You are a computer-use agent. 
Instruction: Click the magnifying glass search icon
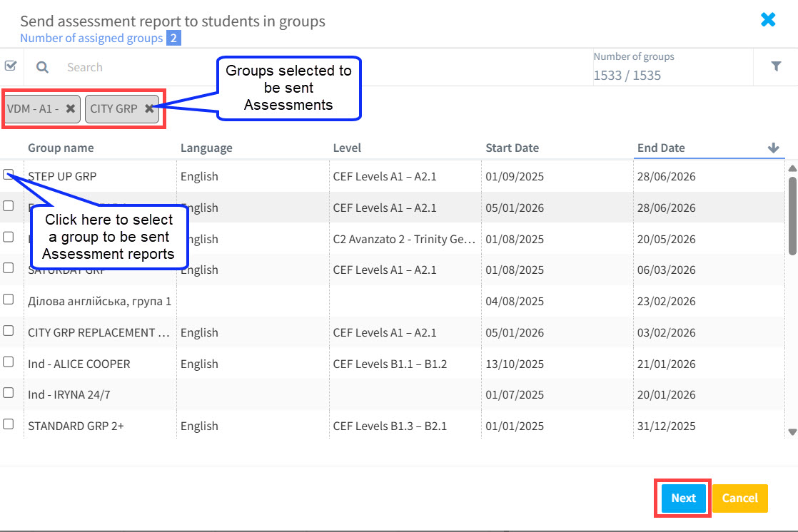[x=43, y=67]
